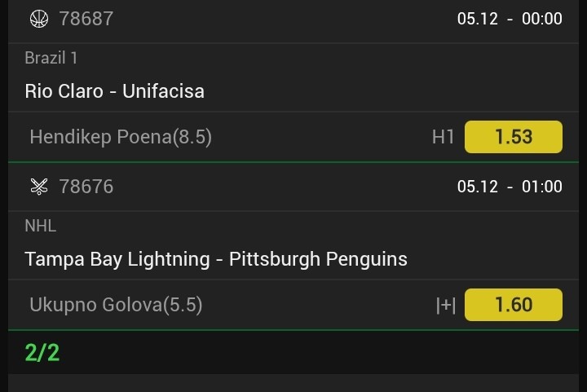Click the bottom bar beside 2/2

tap(326, 353)
